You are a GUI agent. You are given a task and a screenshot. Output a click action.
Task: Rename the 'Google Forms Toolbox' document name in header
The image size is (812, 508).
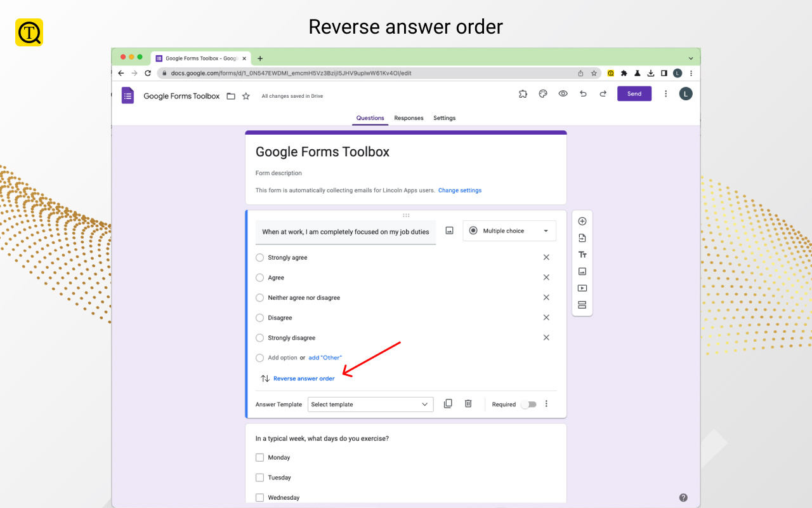181,96
